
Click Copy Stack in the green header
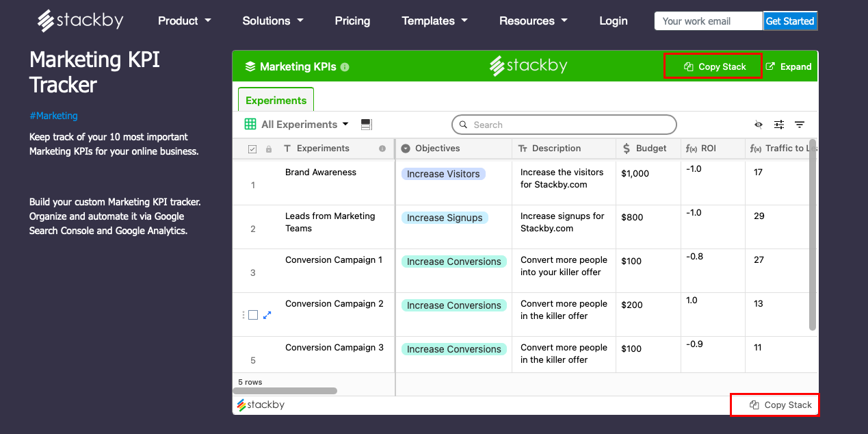[x=714, y=66]
